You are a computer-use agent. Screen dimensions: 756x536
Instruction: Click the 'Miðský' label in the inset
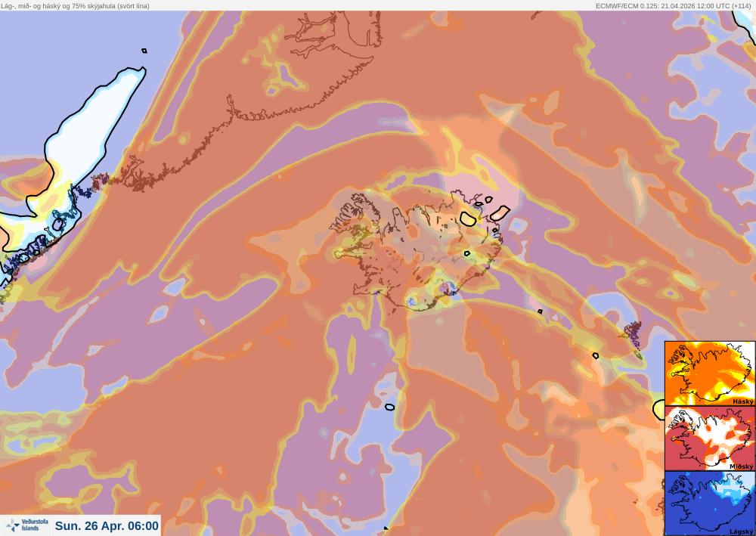point(742,466)
